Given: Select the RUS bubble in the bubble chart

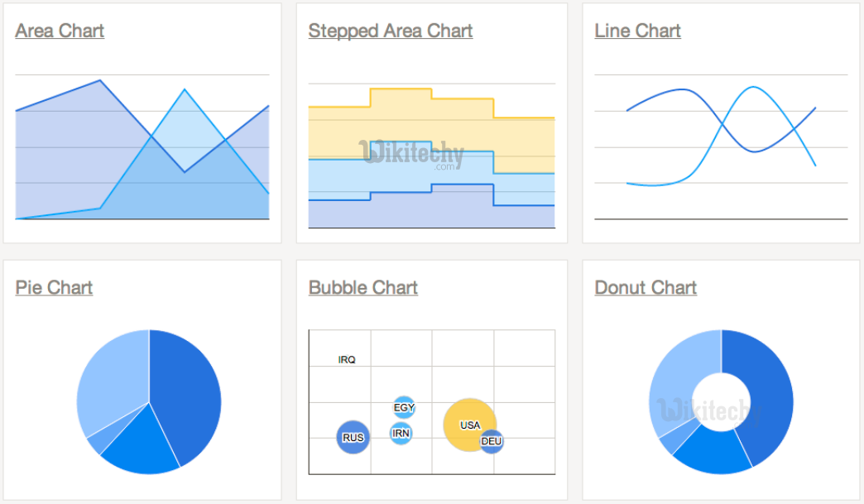Looking at the screenshot, I should point(353,437).
